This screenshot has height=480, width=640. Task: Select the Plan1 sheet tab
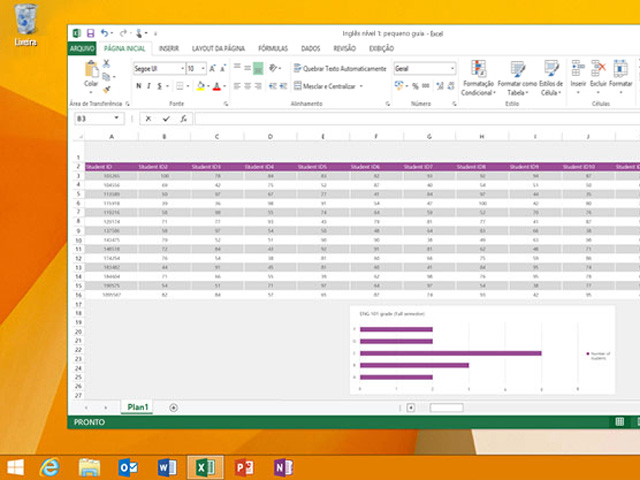138,407
